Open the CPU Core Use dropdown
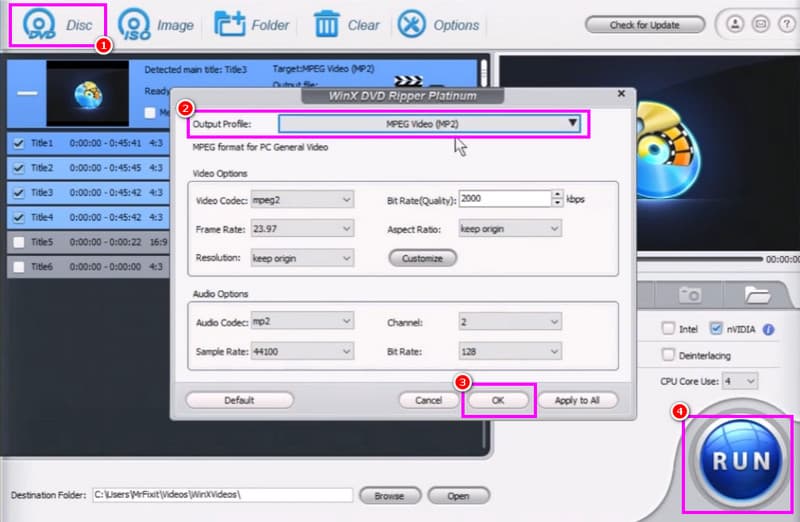 coord(739,381)
